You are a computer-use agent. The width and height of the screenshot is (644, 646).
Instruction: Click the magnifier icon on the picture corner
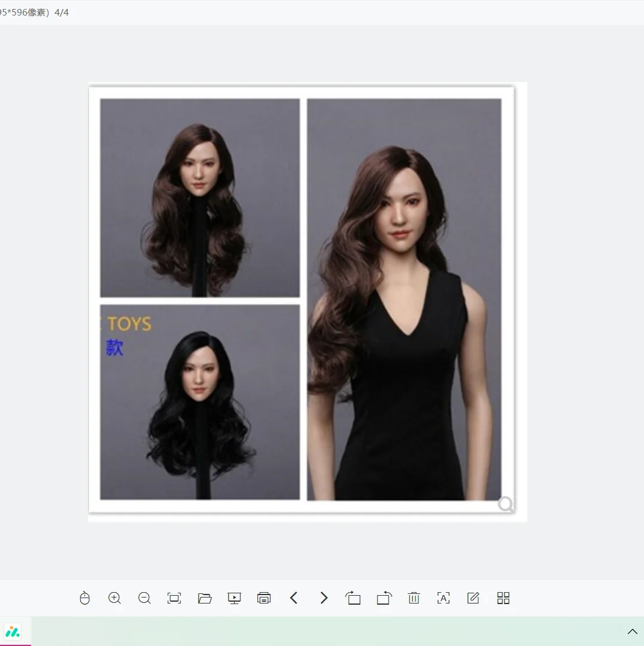(506, 504)
